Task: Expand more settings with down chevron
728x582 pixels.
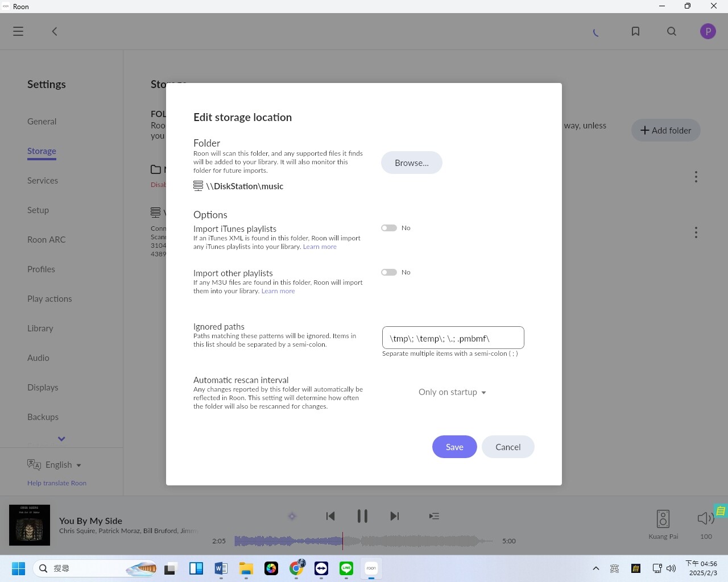Action: tap(61, 439)
